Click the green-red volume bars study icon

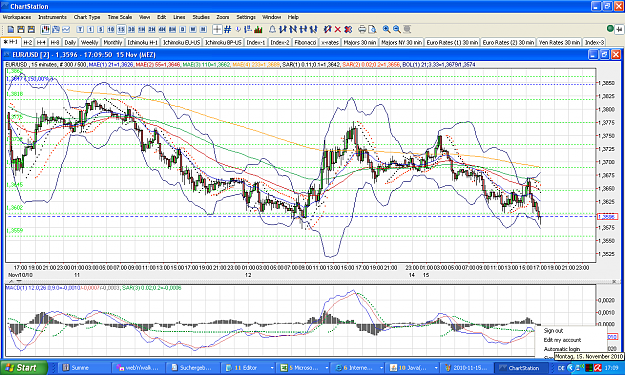[258, 29]
